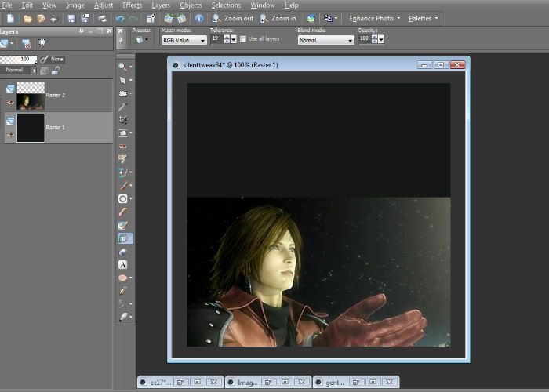Open the Effects menu
Viewport: 549px width, 392px height.
tap(132, 5)
